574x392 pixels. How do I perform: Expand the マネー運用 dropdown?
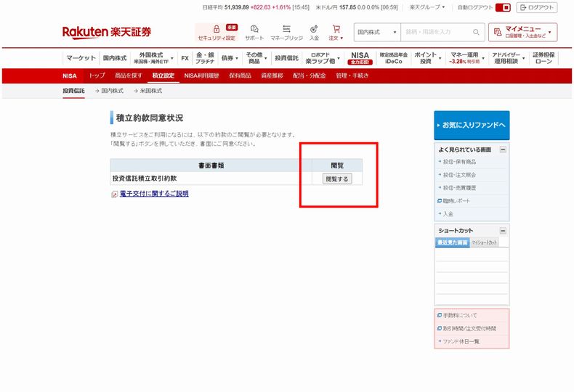(466, 58)
